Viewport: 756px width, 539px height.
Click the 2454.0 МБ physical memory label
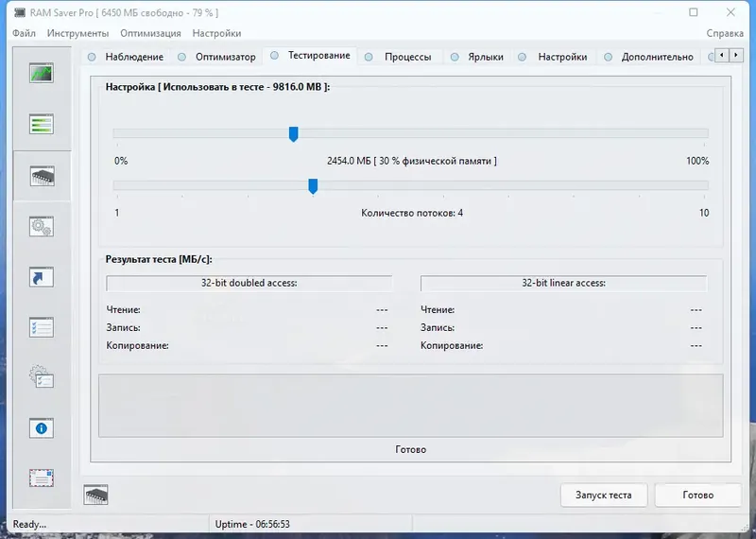412,161
